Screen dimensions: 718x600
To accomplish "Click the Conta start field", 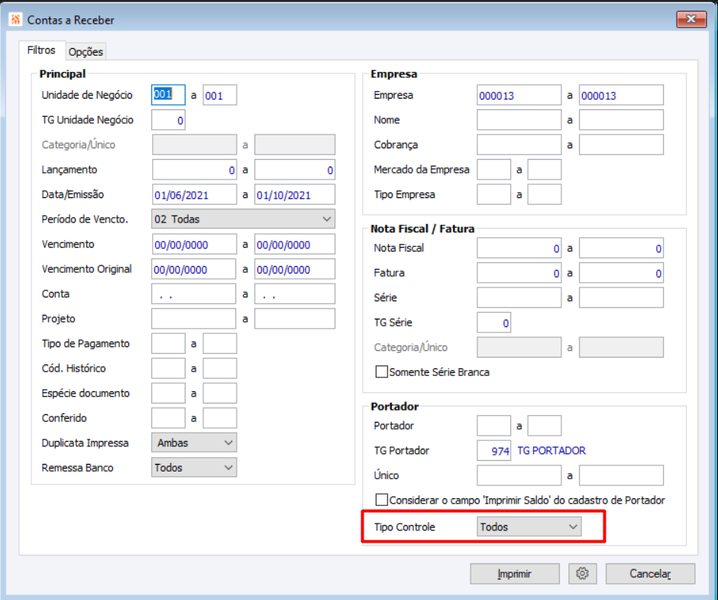I will [x=194, y=294].
